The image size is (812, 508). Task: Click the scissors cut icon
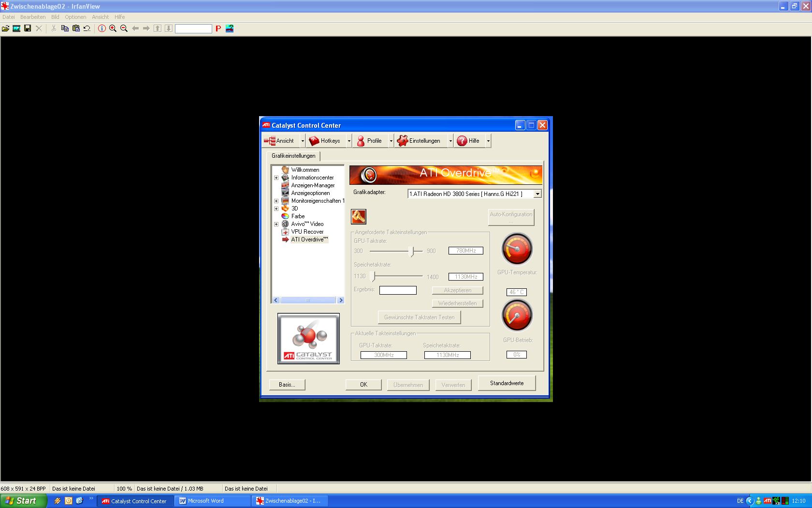54,29
